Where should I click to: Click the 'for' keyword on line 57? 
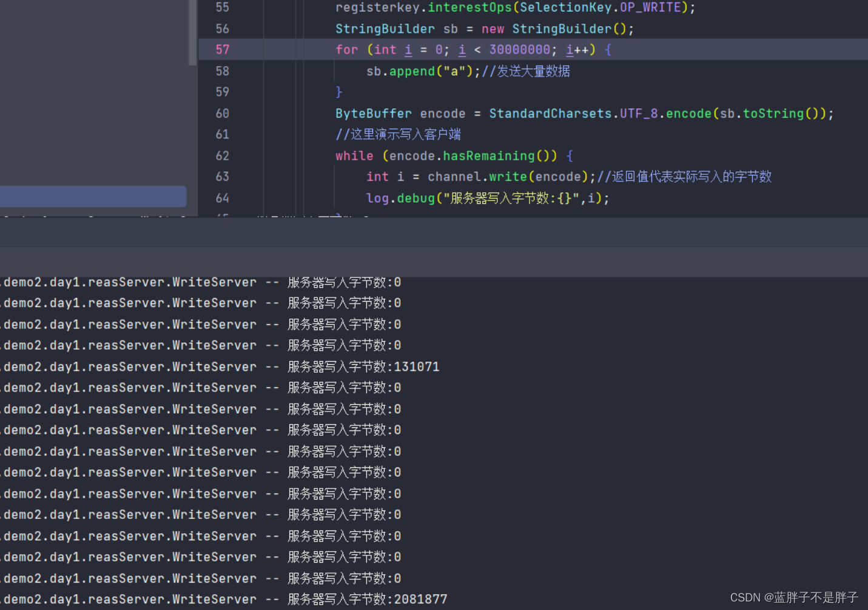click(x=347, y=50)
